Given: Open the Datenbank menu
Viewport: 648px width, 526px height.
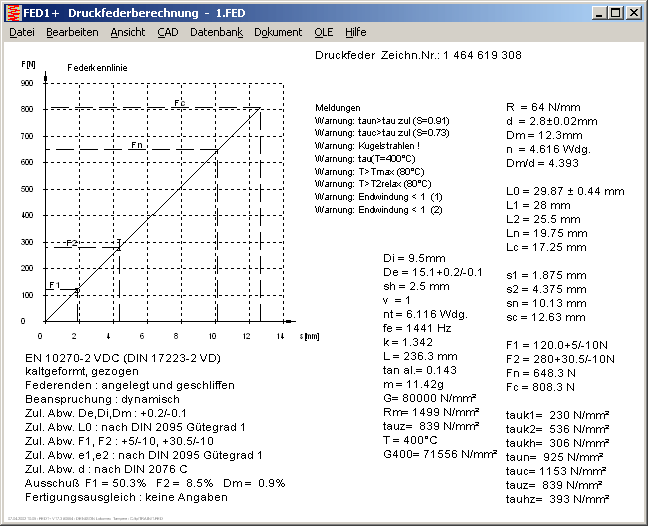Looking at the screenshot, I should (x=217, y=32).
